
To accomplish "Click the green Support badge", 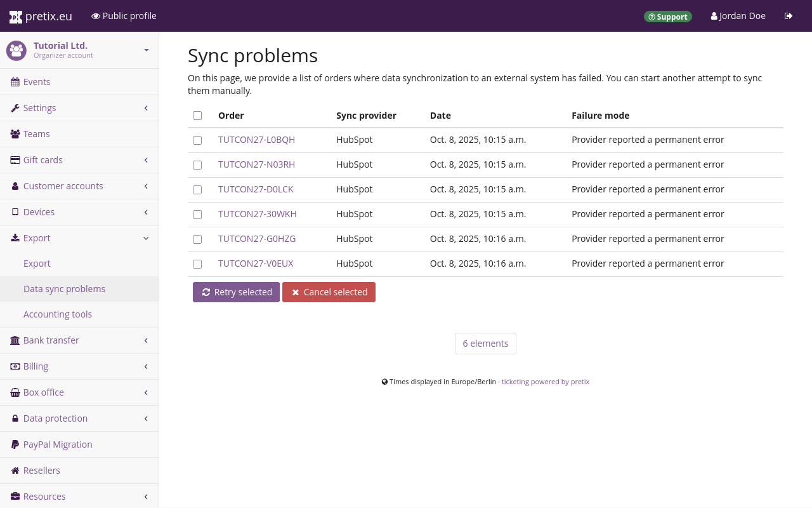I will click(x=667, y=17).
